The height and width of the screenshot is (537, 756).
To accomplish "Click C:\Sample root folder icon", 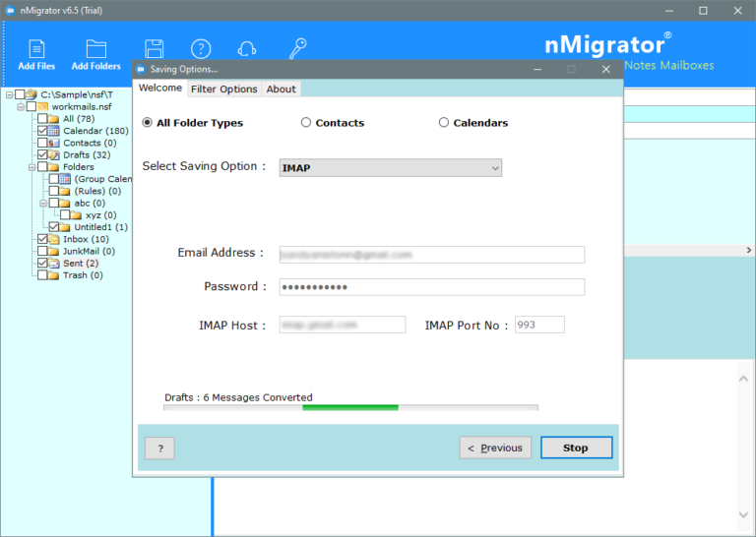I will 31,94.
